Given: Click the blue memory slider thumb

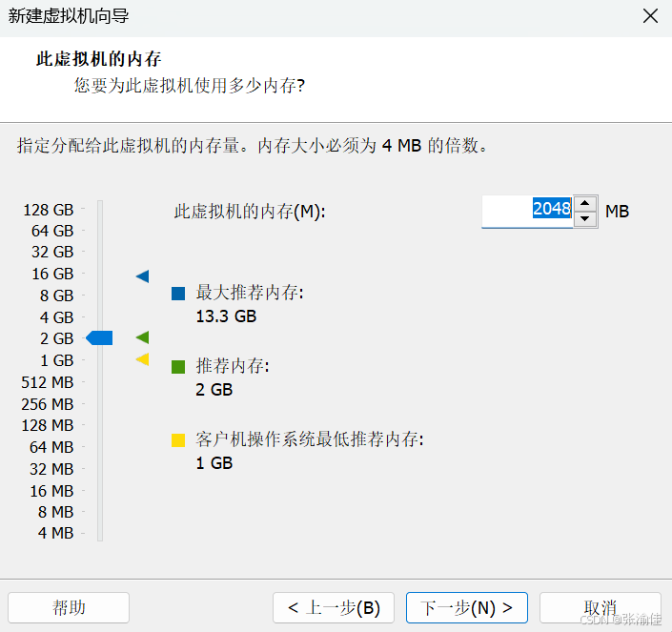Looking at the screenshot, I should click(x=99, y=338).
